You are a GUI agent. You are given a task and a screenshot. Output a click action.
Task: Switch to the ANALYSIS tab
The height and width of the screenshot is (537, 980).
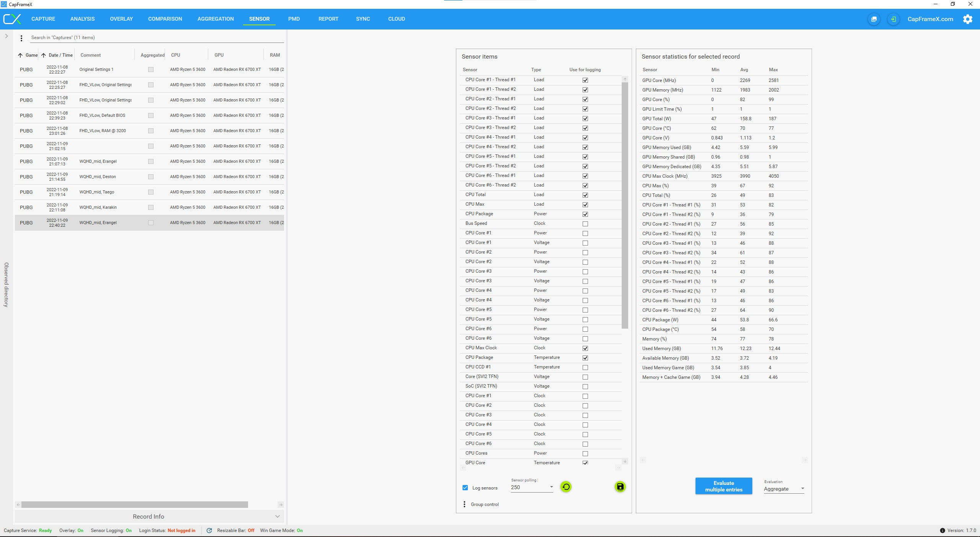point(82,19)
